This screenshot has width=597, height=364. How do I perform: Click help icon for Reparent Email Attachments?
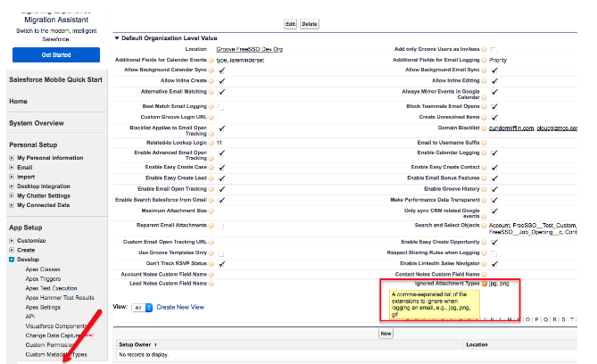pyautogui.click(x=211, y=226)
